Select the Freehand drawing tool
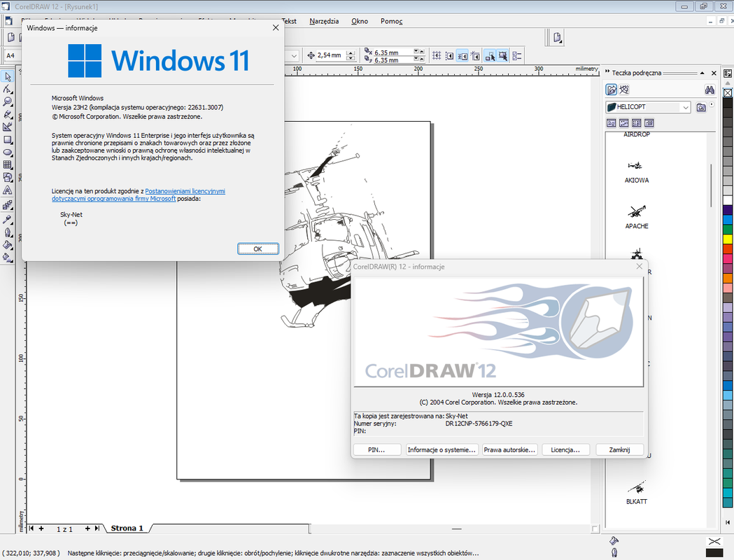 coord(8,114)
